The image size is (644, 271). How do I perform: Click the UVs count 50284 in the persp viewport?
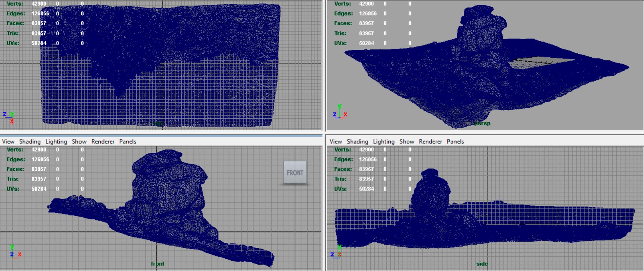[366, 43]
